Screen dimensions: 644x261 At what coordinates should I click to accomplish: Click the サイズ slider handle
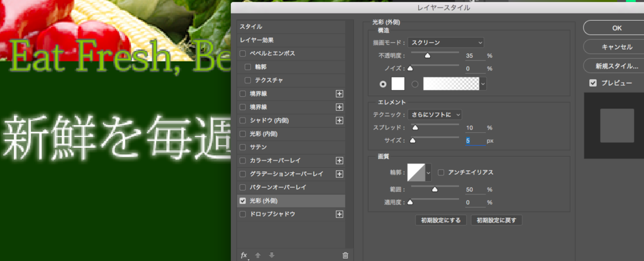413,141
